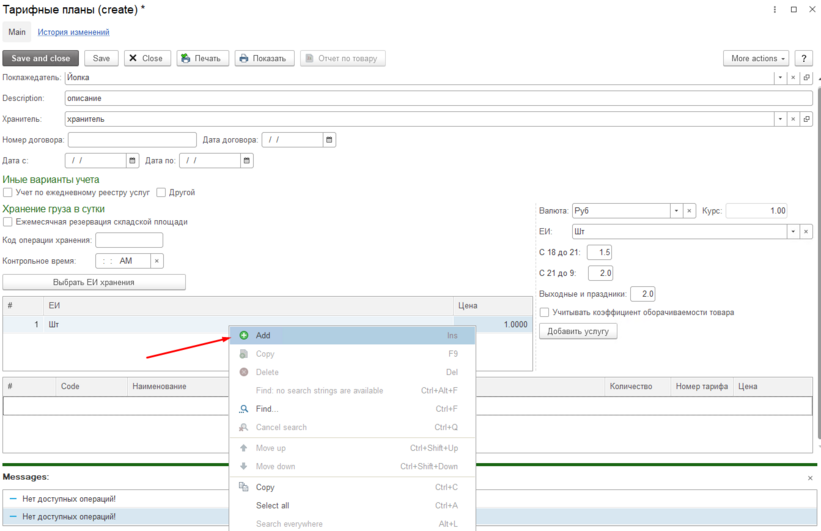Enable Учет по ежедневному реестру услуг
The image size is (821, 531).
[8, 192]
